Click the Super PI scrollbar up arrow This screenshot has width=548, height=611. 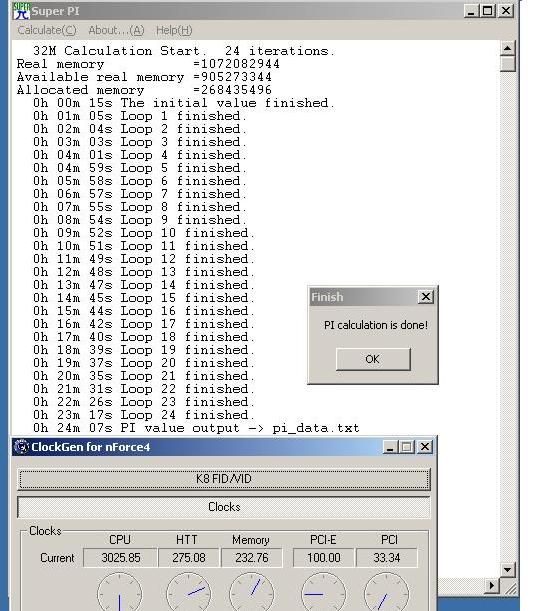click(x=507, y=48)
